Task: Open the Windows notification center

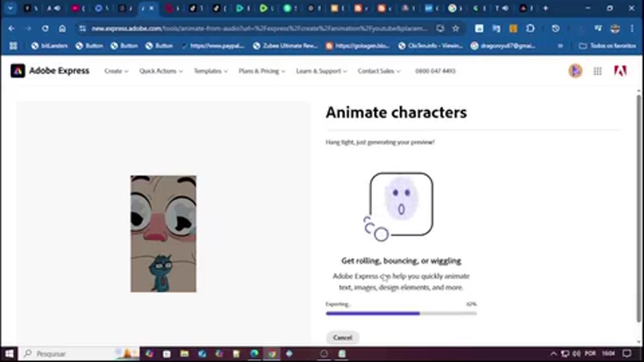Action: 627,353
